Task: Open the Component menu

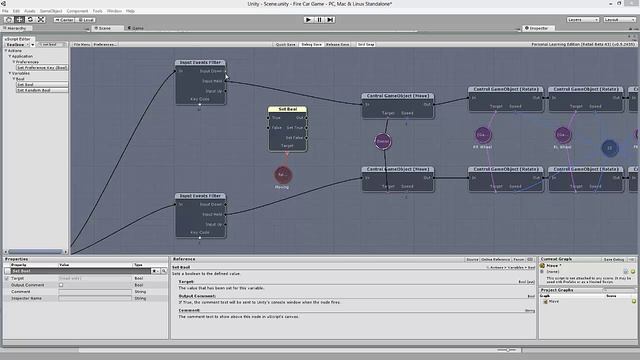Action: 77,11
